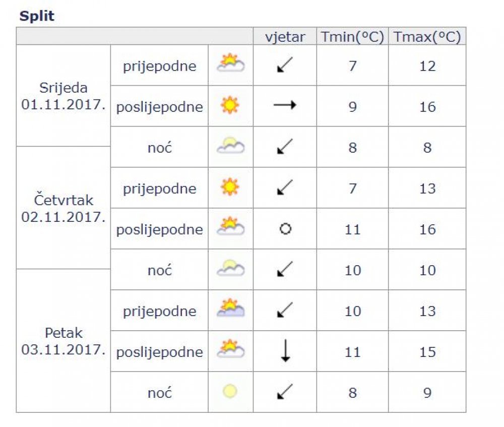Select the vjetar column header
The height and width of the screenshot is (427, 504).
pos(285,36)
